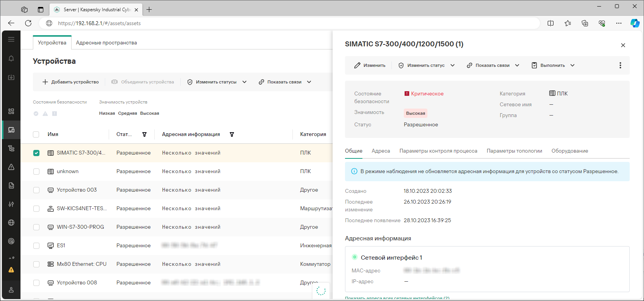Open the Адреса tab in details
644x301 pixels.
tap(381, 151)
